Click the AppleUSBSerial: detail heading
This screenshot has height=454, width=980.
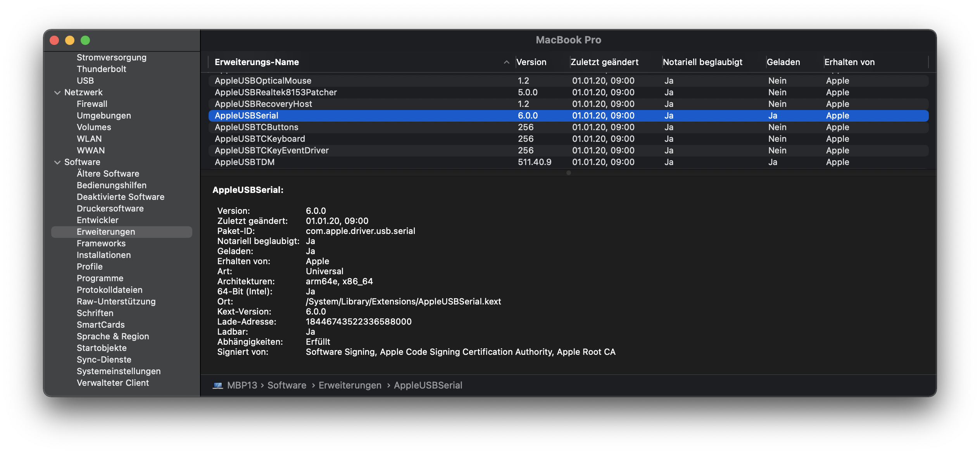(248, 190)
